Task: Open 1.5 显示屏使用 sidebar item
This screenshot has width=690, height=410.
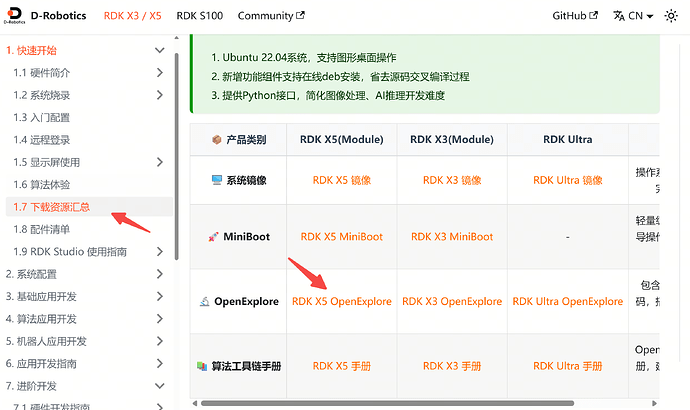Action: pos(46,162)
